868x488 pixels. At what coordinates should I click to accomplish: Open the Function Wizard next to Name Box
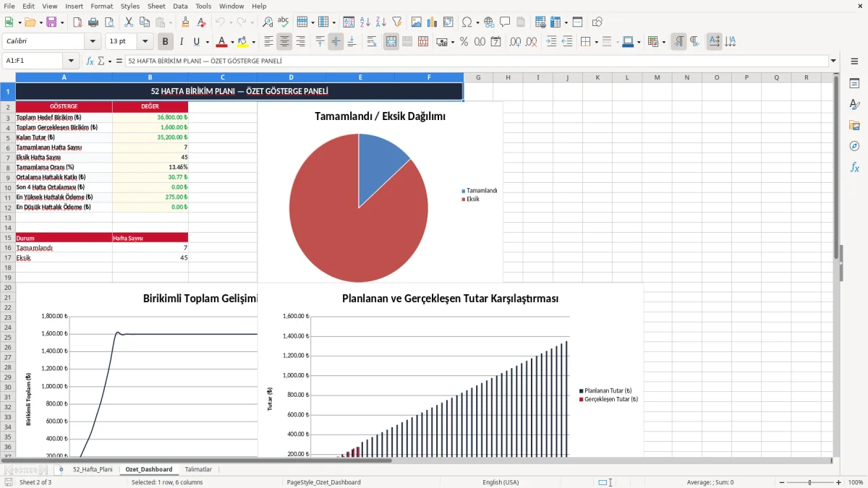[90, 61]
